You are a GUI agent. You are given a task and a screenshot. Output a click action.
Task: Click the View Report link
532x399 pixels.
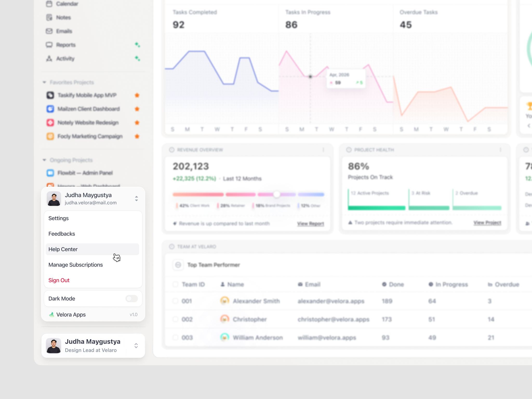(310, 223)
